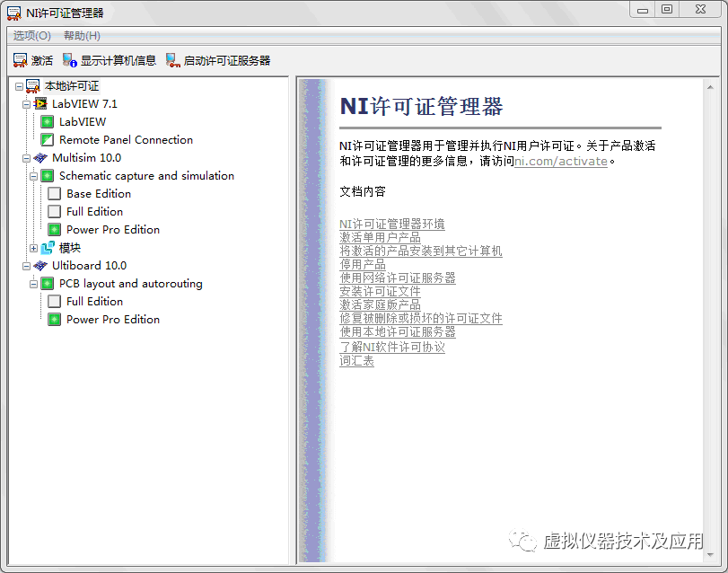The height and width of the screenshot is (573, 728).
Task: Open the 激活单用户产品 help link
Action: click(380, 237)
